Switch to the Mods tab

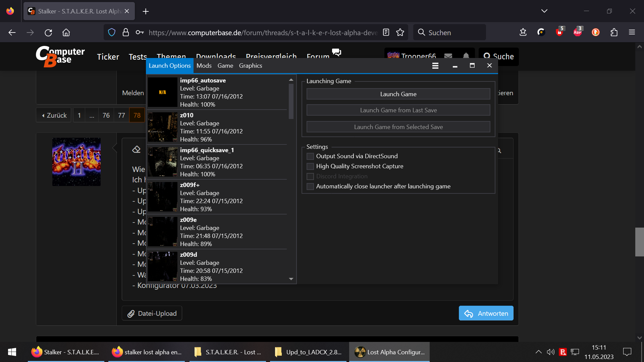tap(204, 66)
